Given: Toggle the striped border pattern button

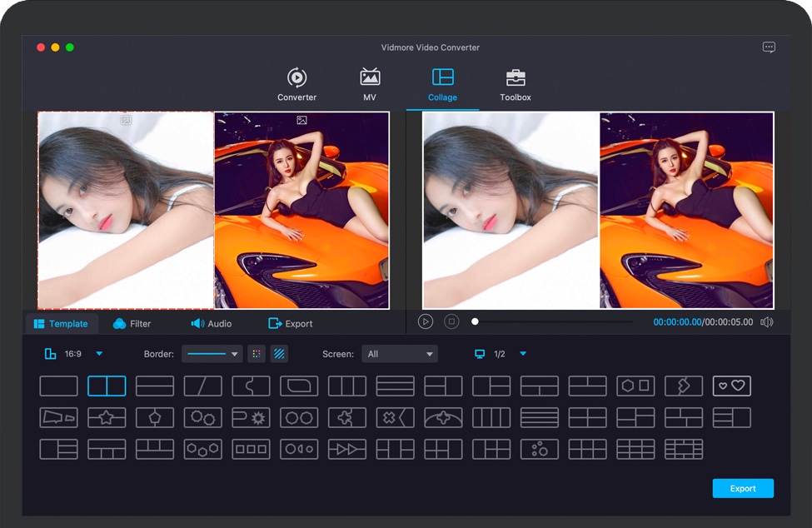Looking at the screenshot, I should click(280, 354).
